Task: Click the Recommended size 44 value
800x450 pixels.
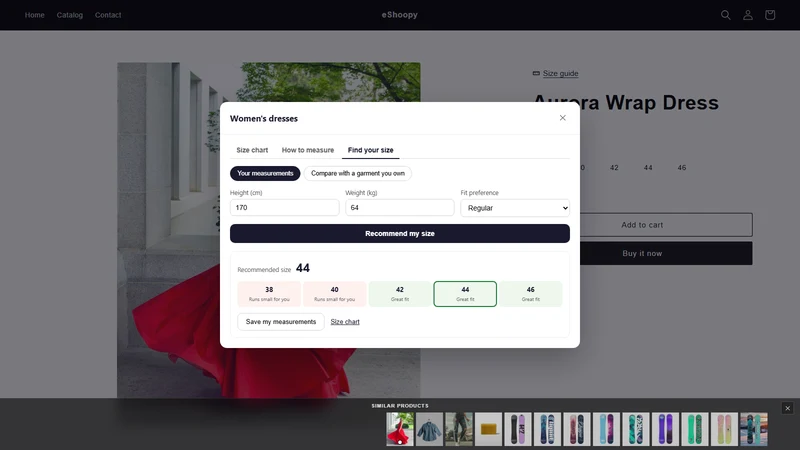Action: (x=303, y=268)
